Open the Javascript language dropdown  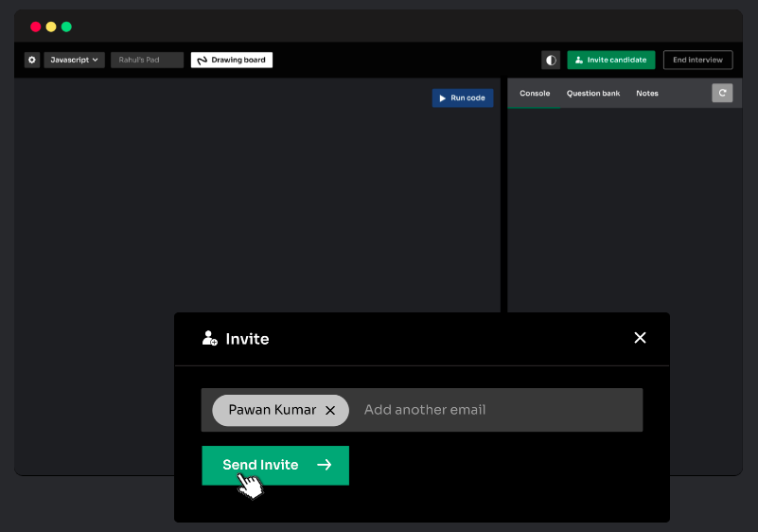coord(74,60)
